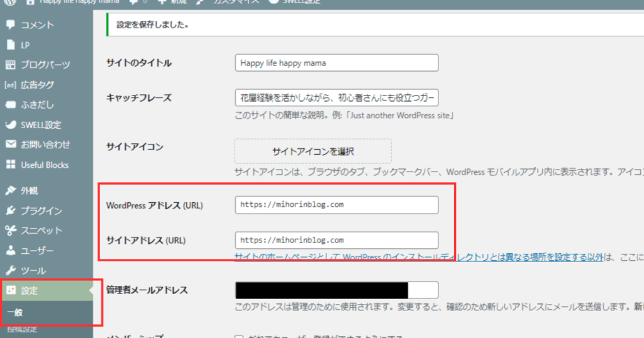Click the コメント speech bubble icon
Screen dimensions: 644x338
pos(10,25)
